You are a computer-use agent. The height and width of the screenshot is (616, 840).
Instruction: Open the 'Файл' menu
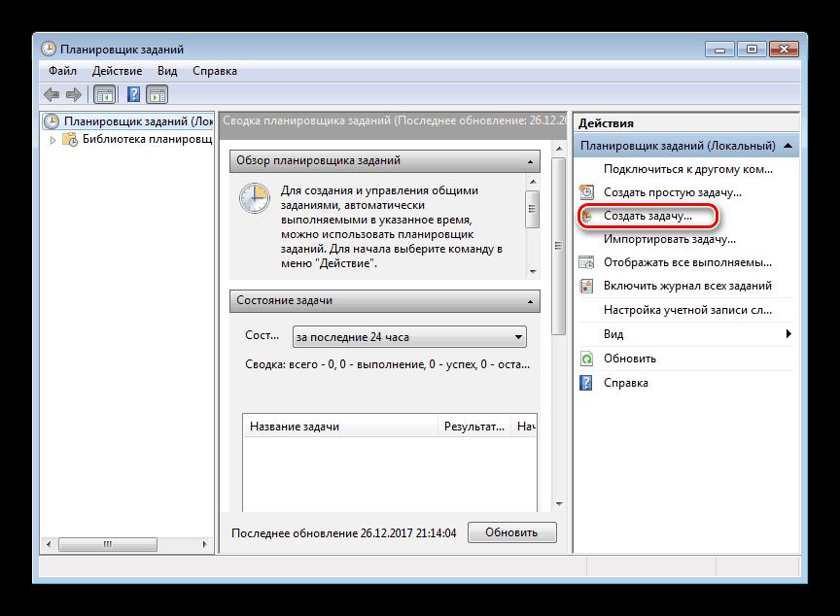tap(61, 71)
